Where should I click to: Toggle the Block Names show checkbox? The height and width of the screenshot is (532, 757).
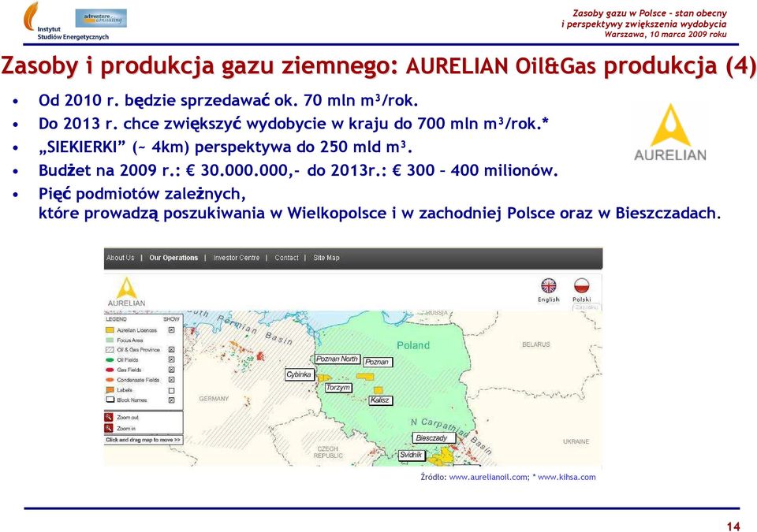tap(171, 400)
